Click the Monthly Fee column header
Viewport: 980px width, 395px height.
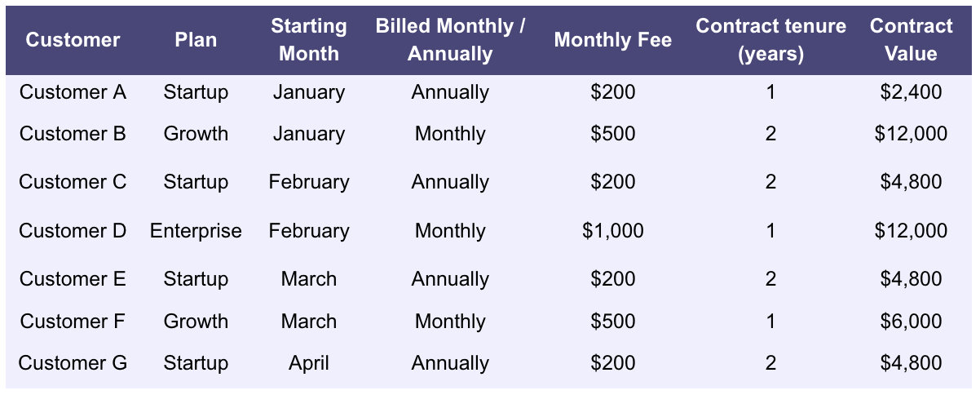[x=613, y=40]
